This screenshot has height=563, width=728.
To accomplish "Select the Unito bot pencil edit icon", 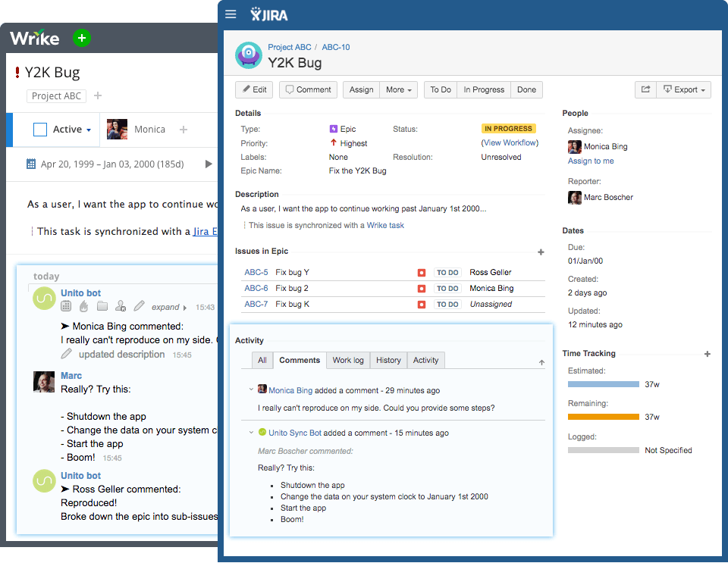I will coord(139,305).
